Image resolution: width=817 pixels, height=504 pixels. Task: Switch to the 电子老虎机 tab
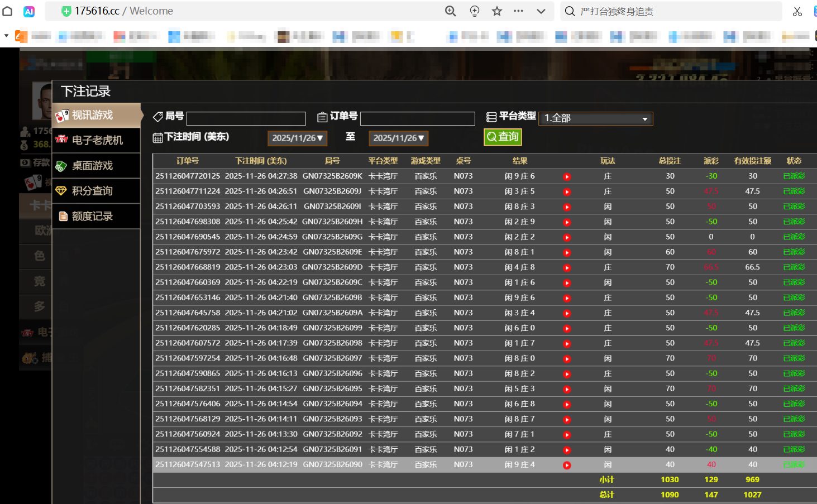click(96, 140)
